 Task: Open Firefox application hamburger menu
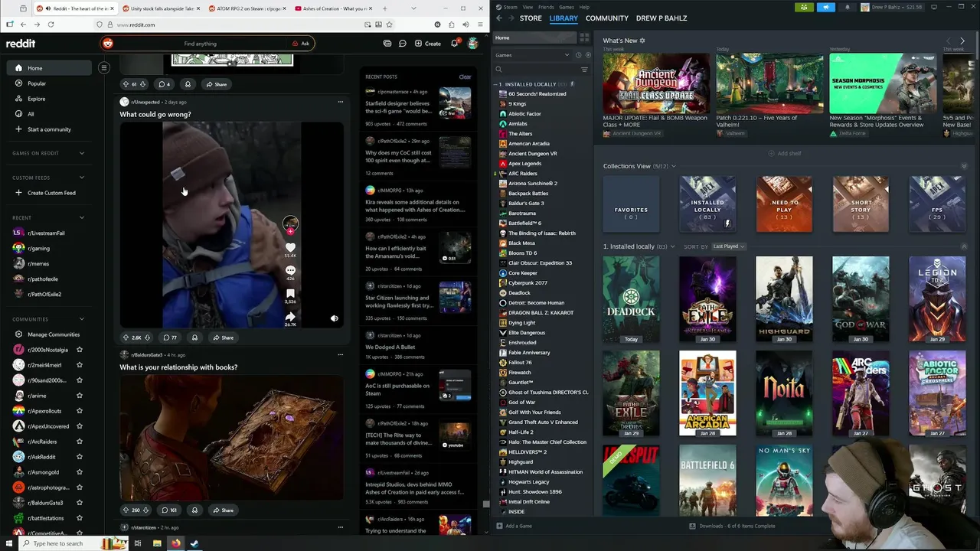click(480, 24)
